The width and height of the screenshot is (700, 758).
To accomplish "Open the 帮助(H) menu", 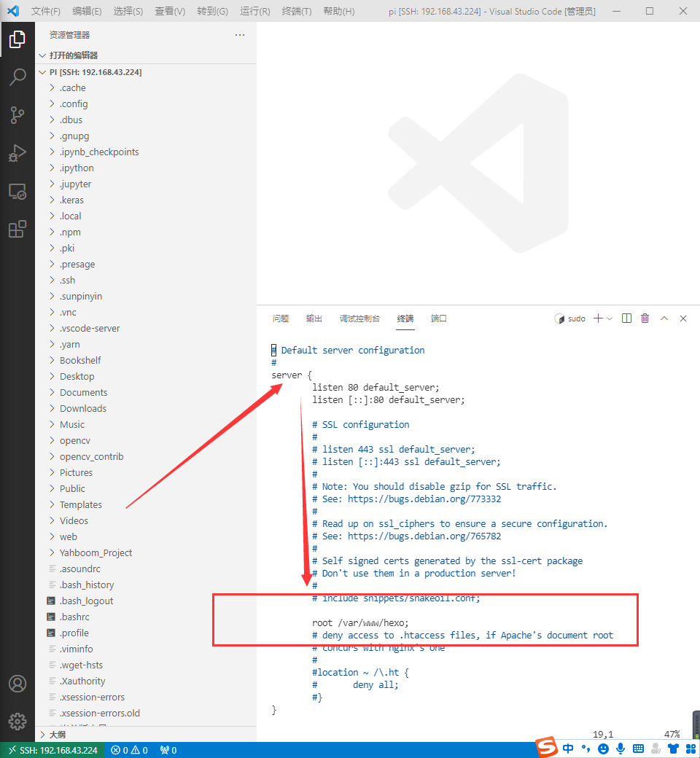I will click(338, 11).
